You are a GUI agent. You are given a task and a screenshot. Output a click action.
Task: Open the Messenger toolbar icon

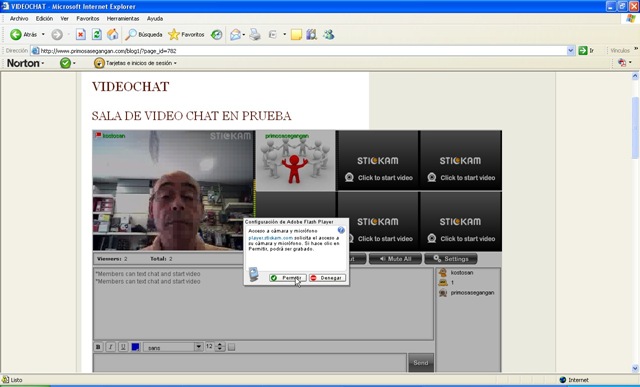click(x=329, y=35)
